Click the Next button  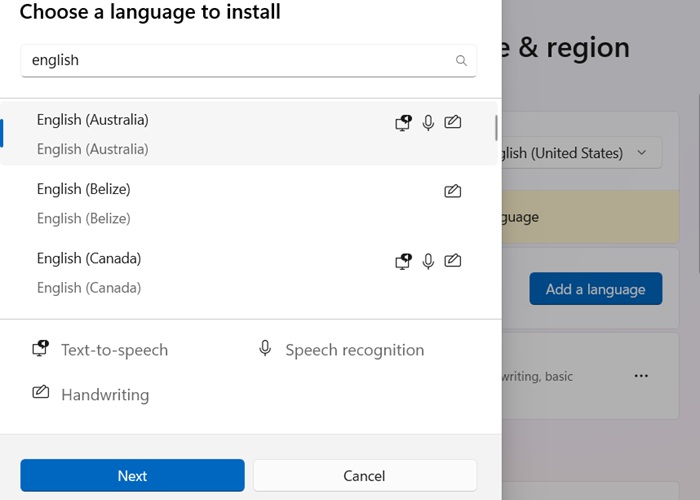[132, 475]
